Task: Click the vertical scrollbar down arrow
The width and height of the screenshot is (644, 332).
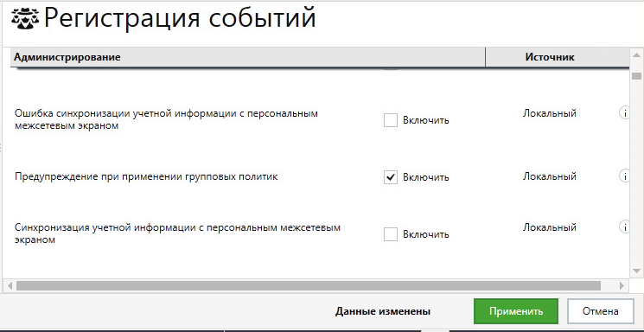Action: (636, 271)
